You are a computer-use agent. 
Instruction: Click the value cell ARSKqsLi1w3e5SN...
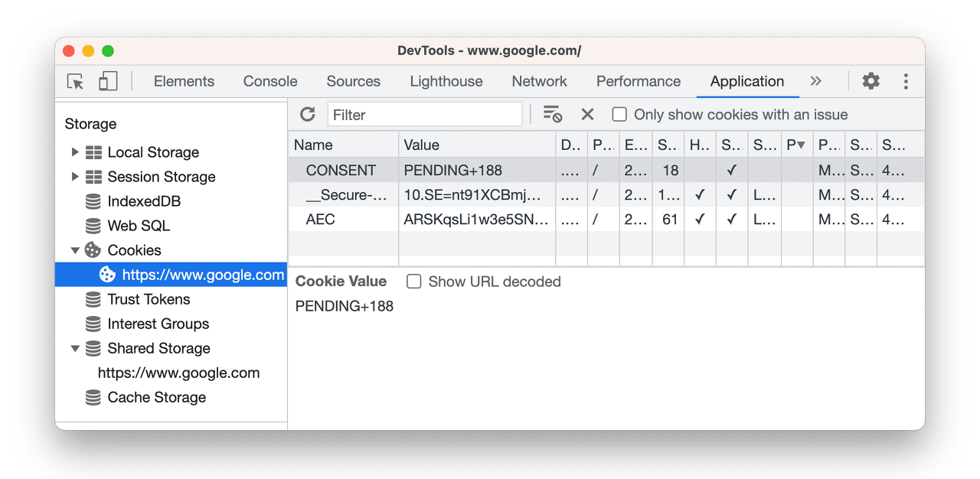click(x=476, y=219)
